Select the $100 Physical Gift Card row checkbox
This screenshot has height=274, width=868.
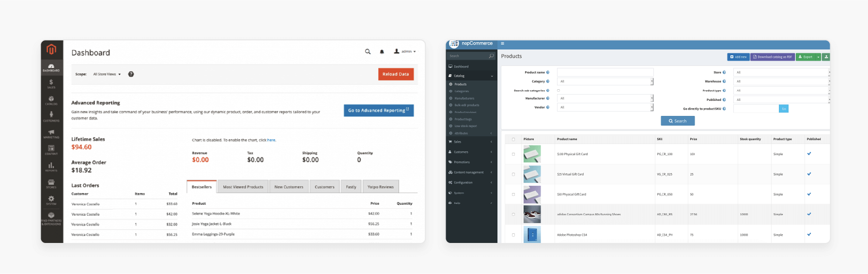(513, 154)
